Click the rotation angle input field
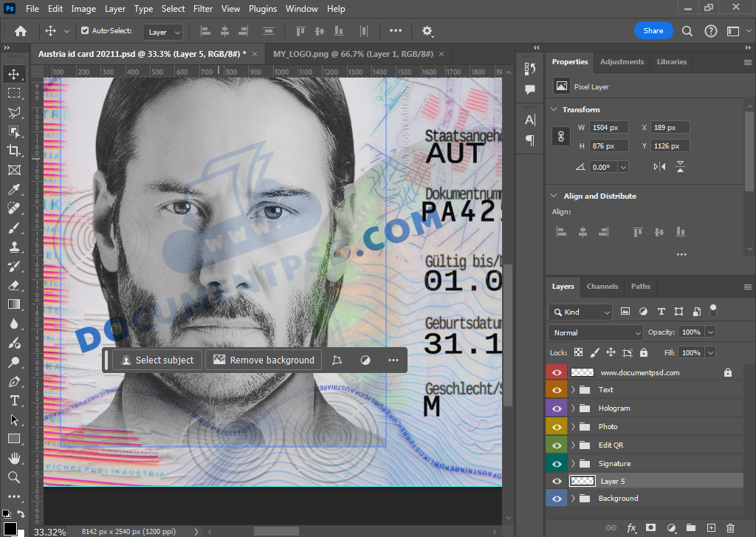Screen dimensions: 756x537 point(604,167)
